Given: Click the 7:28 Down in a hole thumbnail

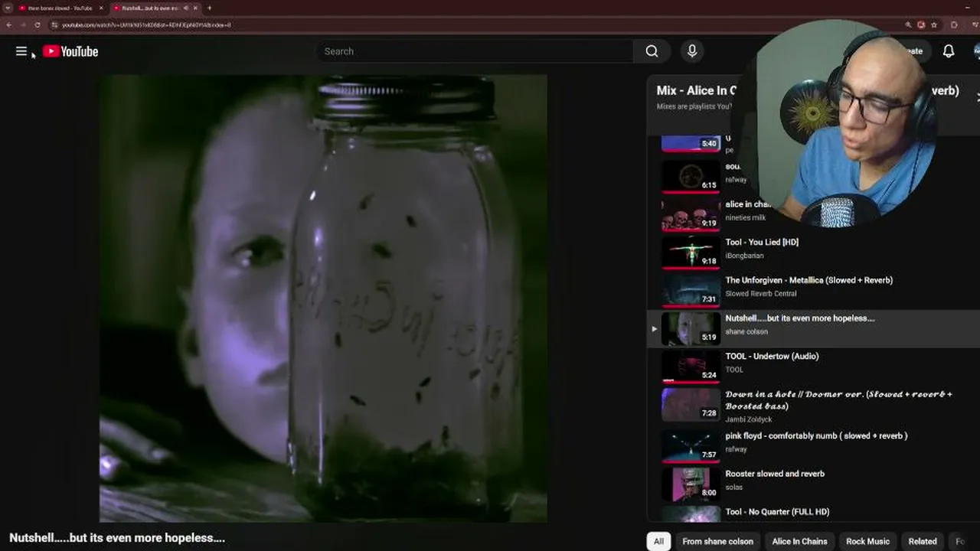Looking at the screenshot, I should pos(691,404).
